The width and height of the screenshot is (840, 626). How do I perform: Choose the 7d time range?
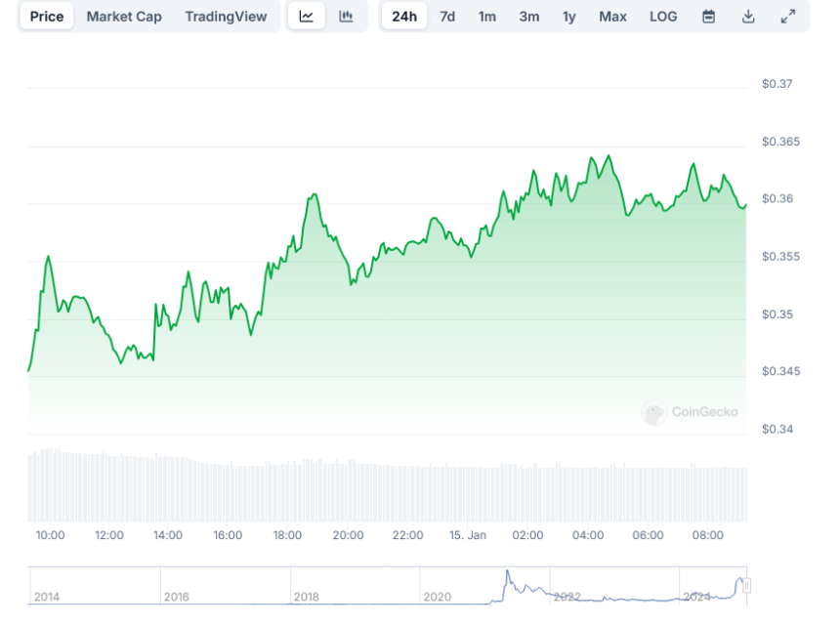click(x=447, y=17)
